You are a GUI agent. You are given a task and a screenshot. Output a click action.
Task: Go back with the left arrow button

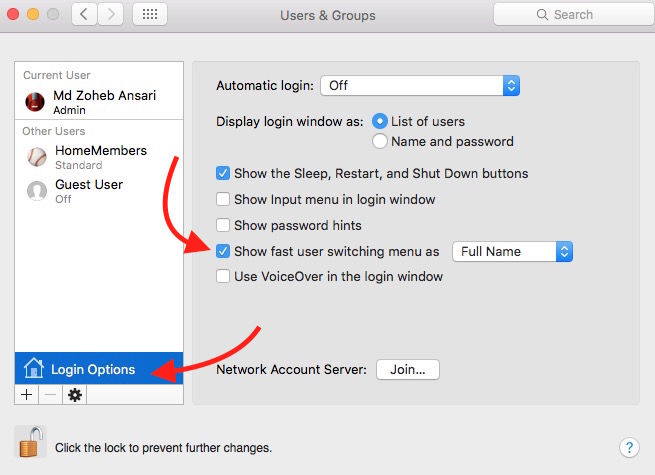pyautogui.click(x=85, y=15)
